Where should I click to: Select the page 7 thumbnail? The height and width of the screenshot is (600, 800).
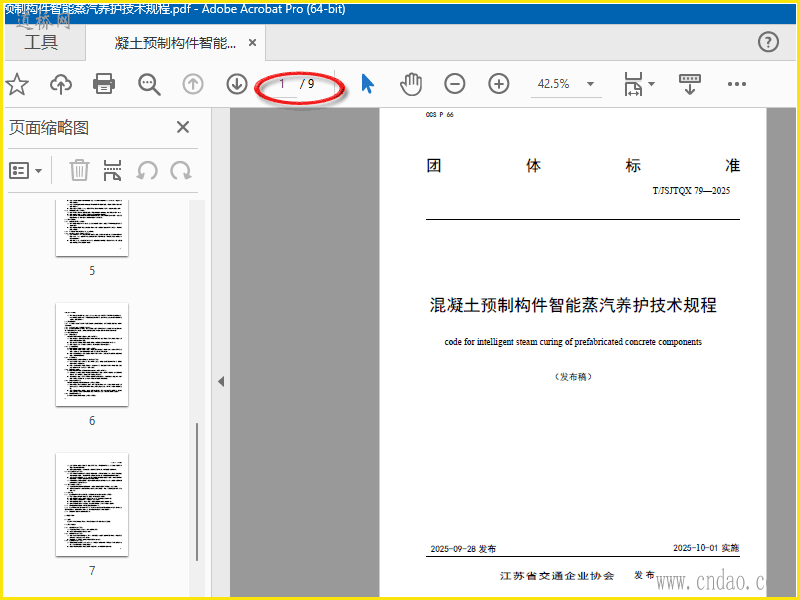click(92, 504)
